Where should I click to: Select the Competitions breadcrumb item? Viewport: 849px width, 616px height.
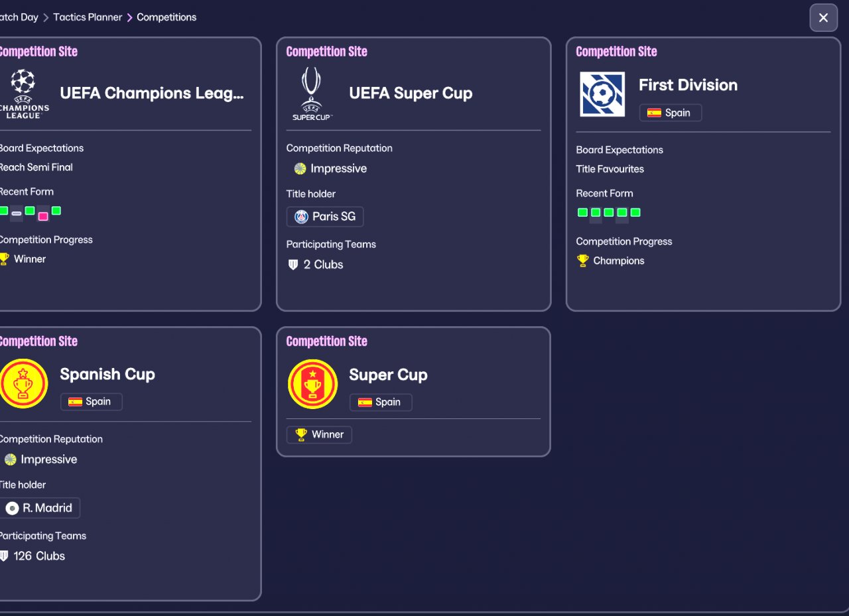166,17
